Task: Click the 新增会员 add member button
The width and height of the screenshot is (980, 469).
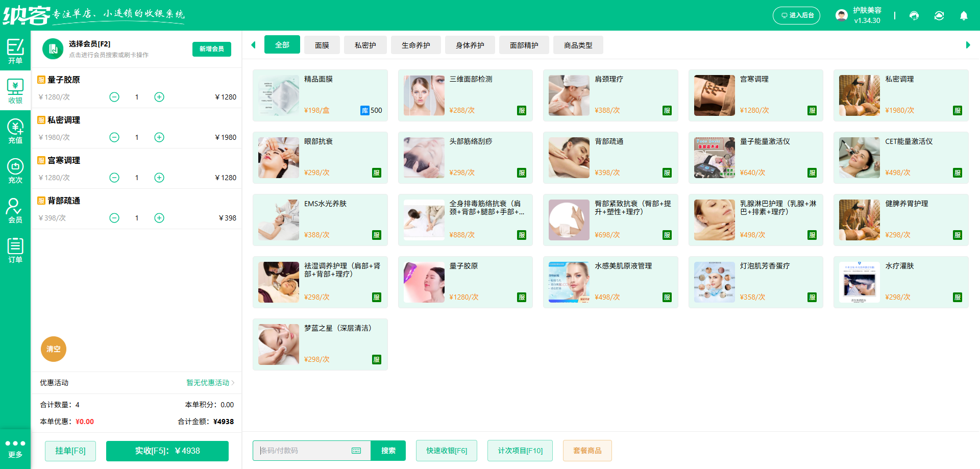Action: (211, 49)
